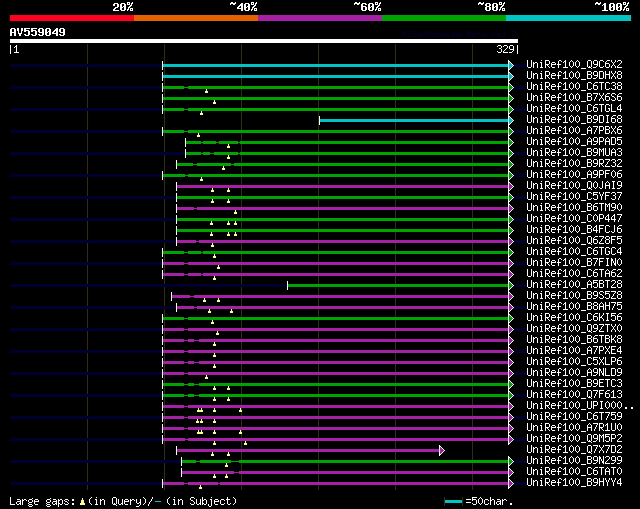Screen dimensions: 640x509
Task: Click the UniRef100_Q9M5P2 label
Action: point(574,439)
